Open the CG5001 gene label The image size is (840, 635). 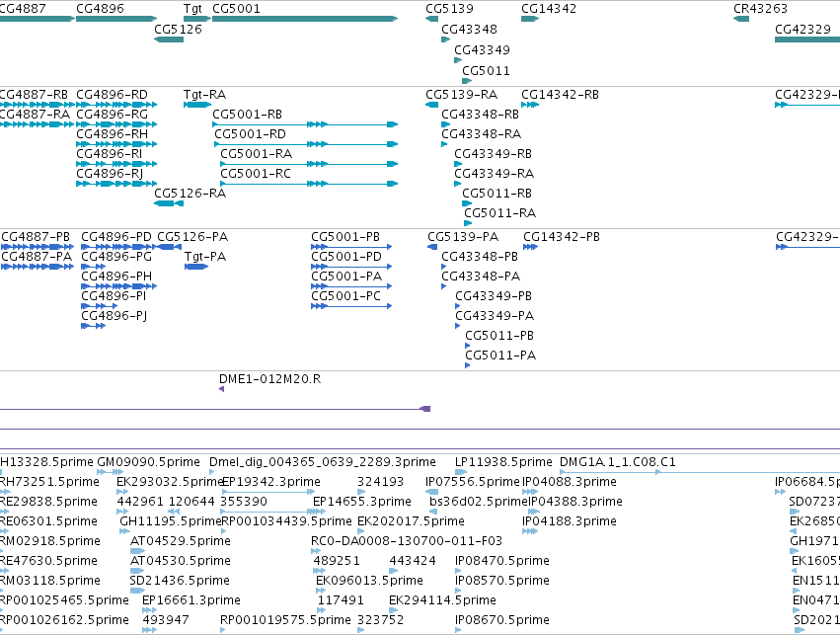tap(236, 9)
